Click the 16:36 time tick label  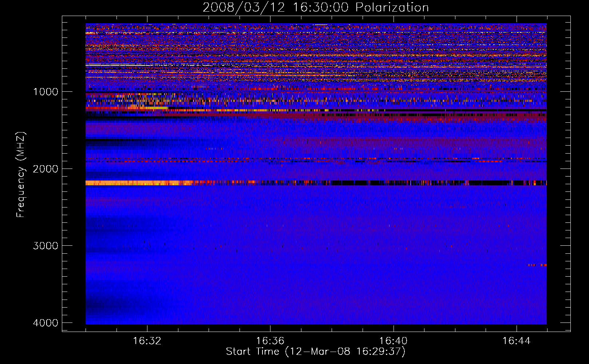coord(270,341)
